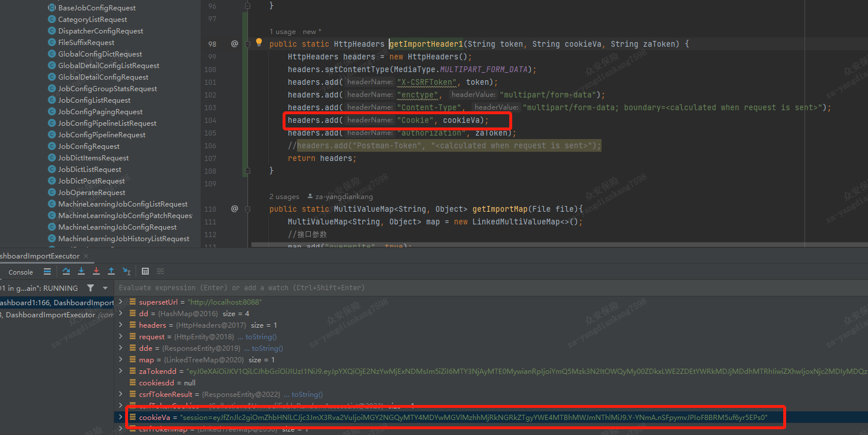The width and height of the screenshot is (868, 435).
Task: Open the thread dropdown next to RUNNING
Action: [x=105, y=287]
